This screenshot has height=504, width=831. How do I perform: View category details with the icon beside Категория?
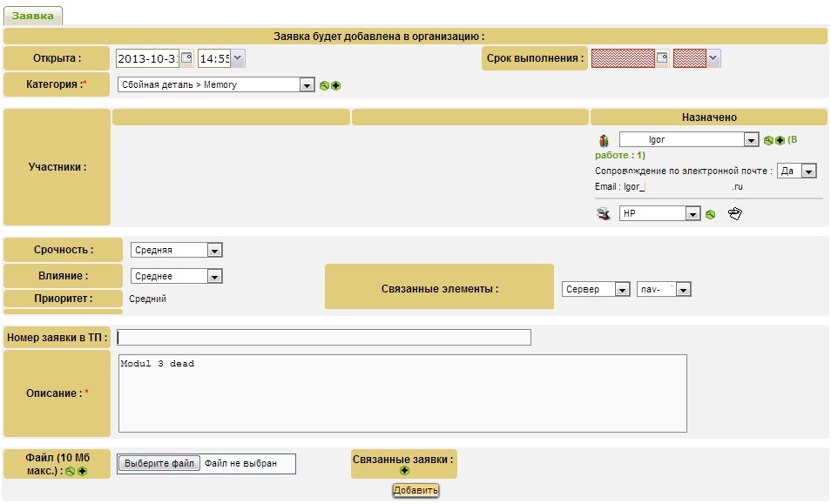(324, 85)
